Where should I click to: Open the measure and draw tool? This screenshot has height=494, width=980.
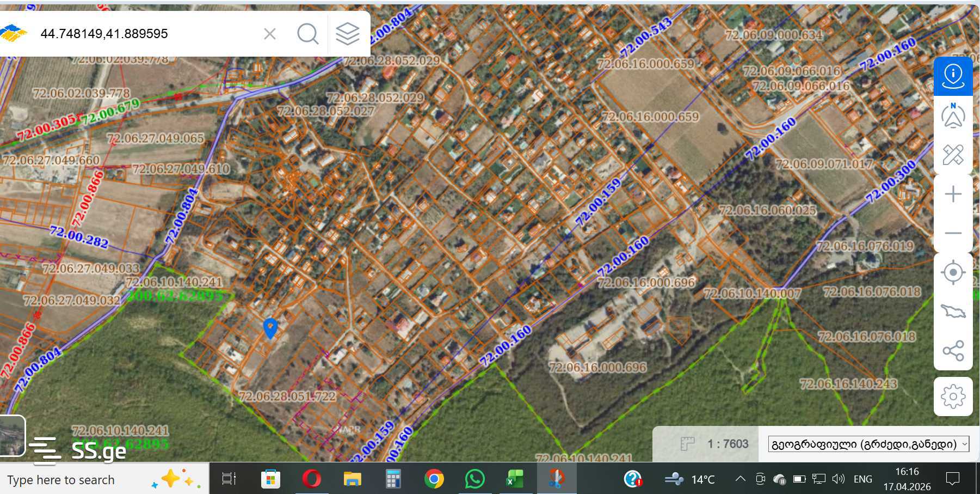click(x=953, y=155)
